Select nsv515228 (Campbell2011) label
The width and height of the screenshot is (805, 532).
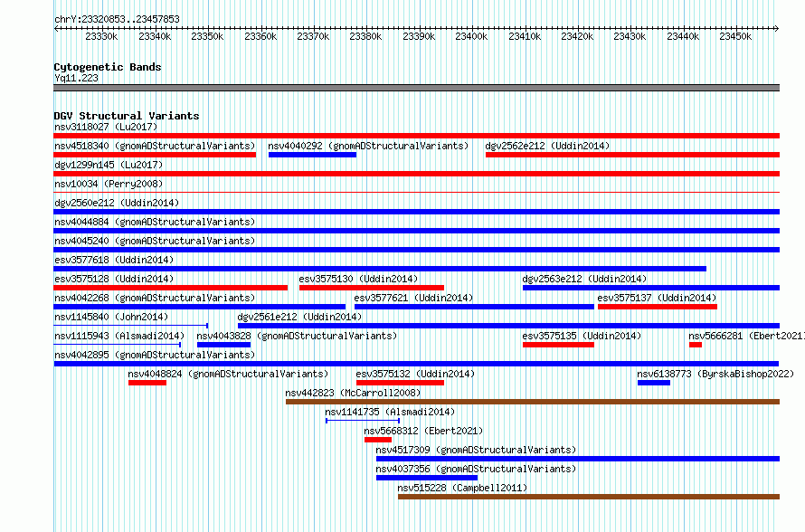[462, 488]
